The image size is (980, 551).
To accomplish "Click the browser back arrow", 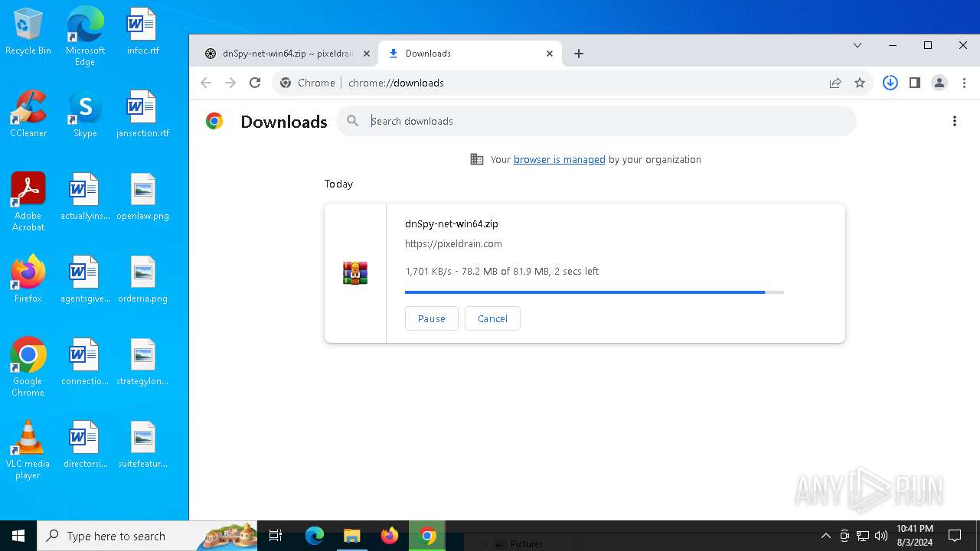I will tap(206, 83).
